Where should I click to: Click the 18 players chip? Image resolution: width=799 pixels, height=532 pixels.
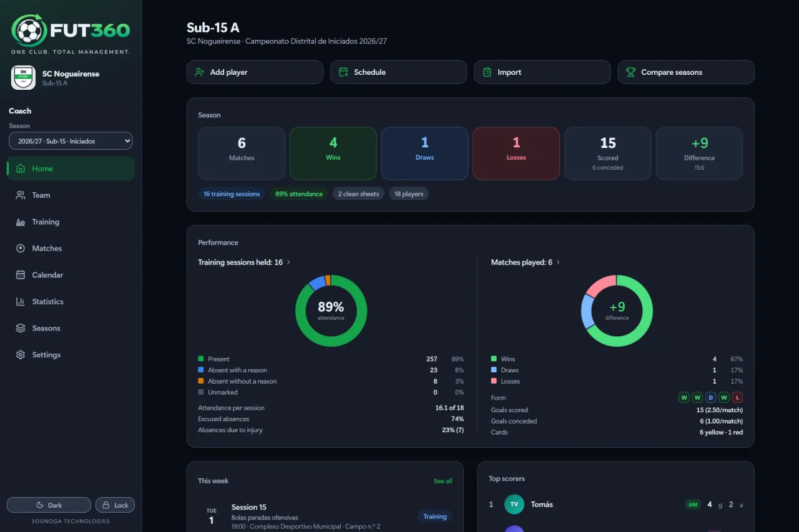[x=409, y=194]
